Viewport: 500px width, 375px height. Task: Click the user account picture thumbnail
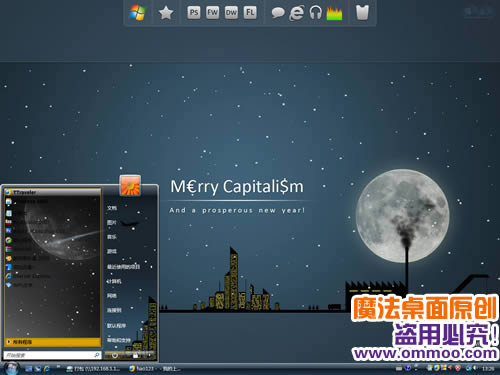click(130, 185)
